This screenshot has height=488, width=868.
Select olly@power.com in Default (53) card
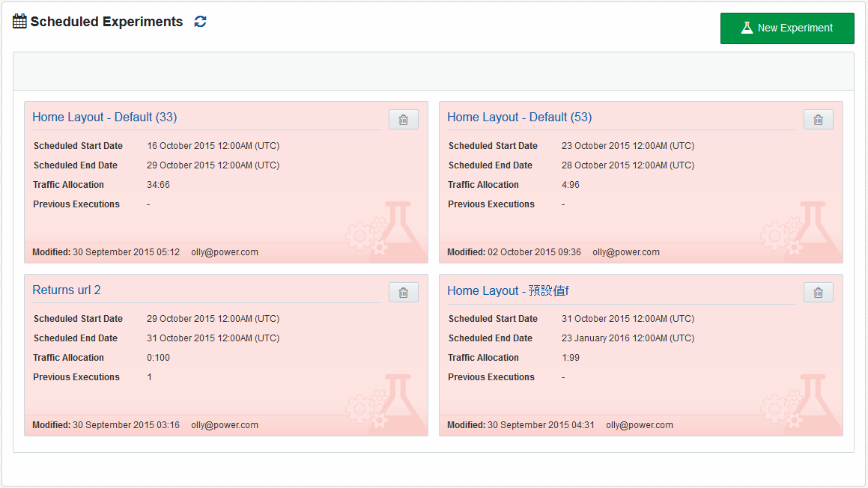click(626, 252)
